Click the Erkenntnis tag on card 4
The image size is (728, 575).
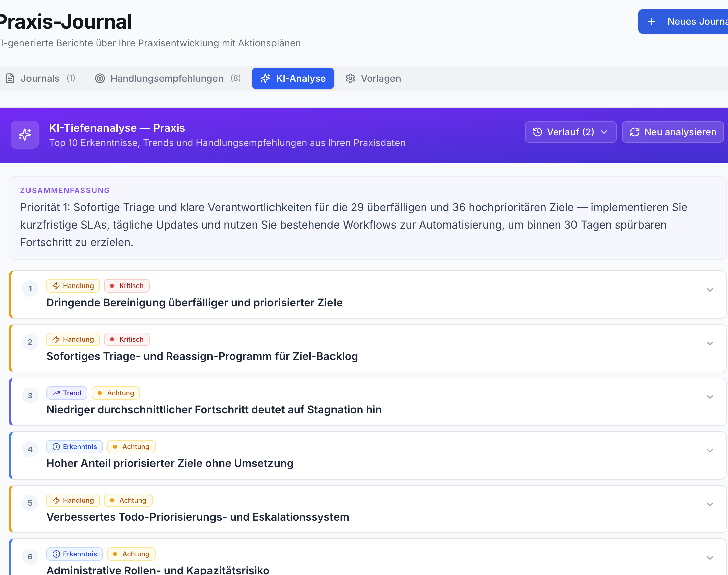(x=74, y=446)
